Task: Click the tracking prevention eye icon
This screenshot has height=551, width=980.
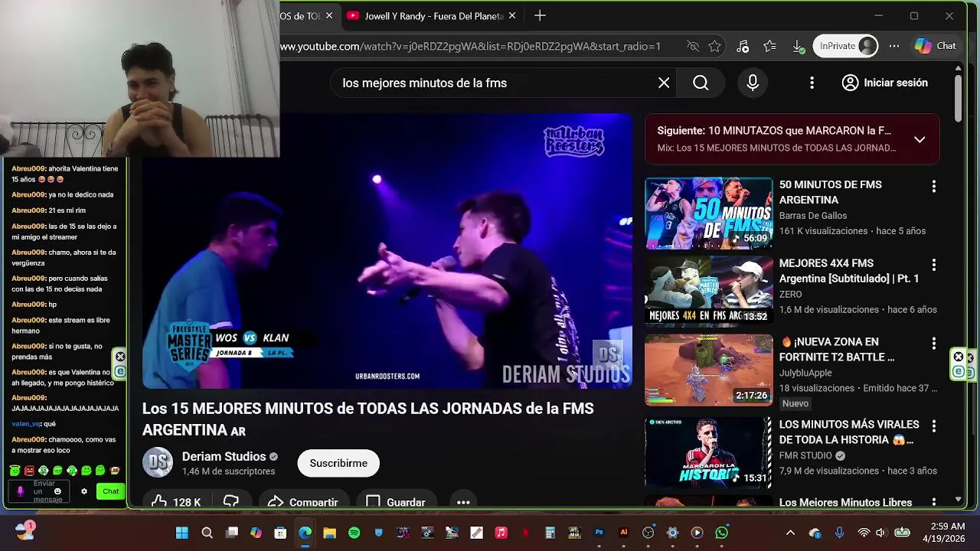Action: pos(693,46)
